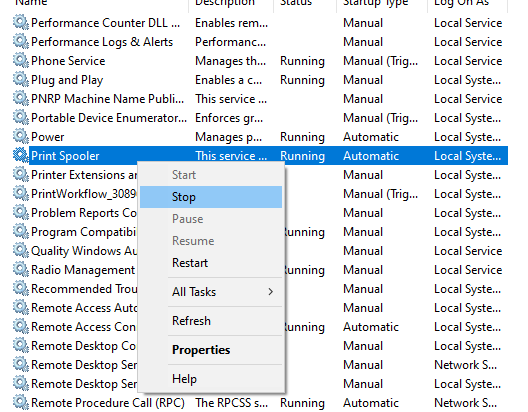Click the Phone Service Running status cell
The width and height of the screenshot is (528, 412).
pos(302,61)
